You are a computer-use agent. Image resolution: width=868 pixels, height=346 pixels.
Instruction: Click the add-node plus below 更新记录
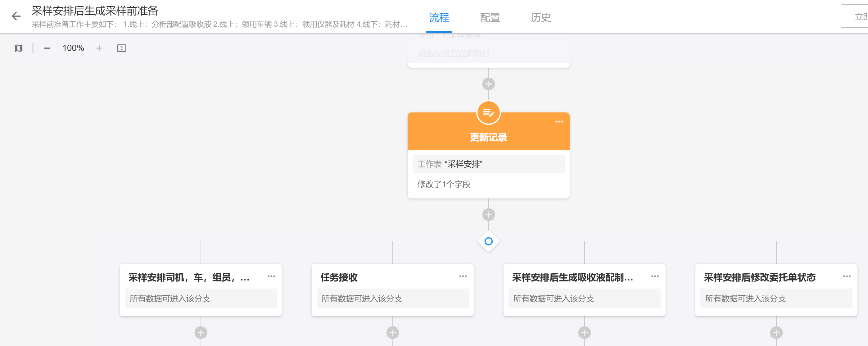coord(488,215)
